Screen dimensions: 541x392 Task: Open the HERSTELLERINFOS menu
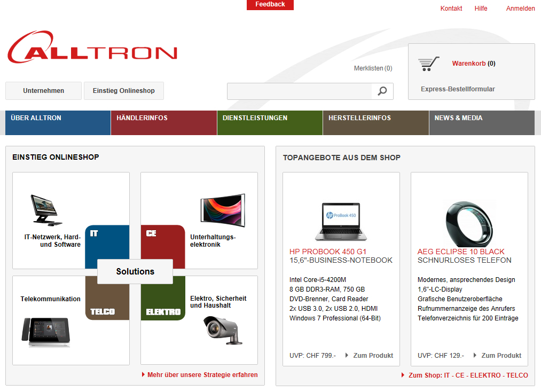(376, 122)
